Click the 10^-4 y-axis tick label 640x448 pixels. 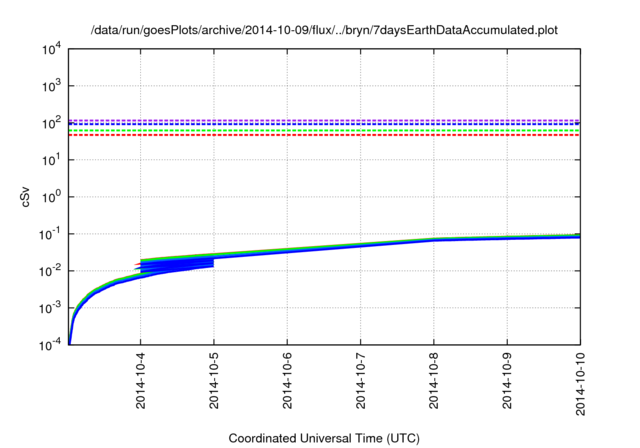(50, 345)
